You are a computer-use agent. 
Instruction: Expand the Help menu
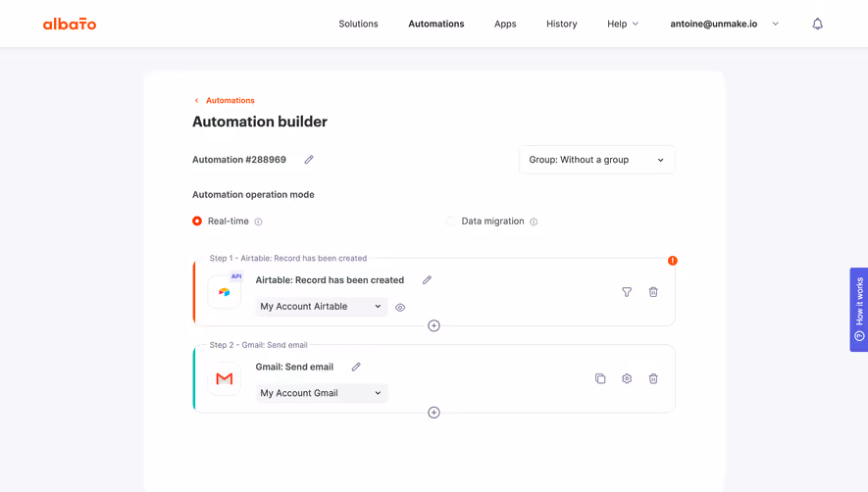tap(623, 24)
